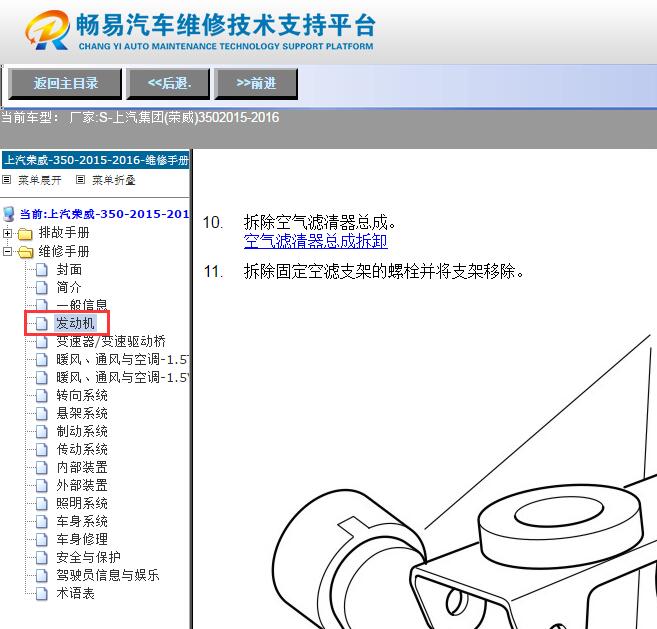Open the 外部装置 section
The image size is (657, 629).
coord(82,485)
